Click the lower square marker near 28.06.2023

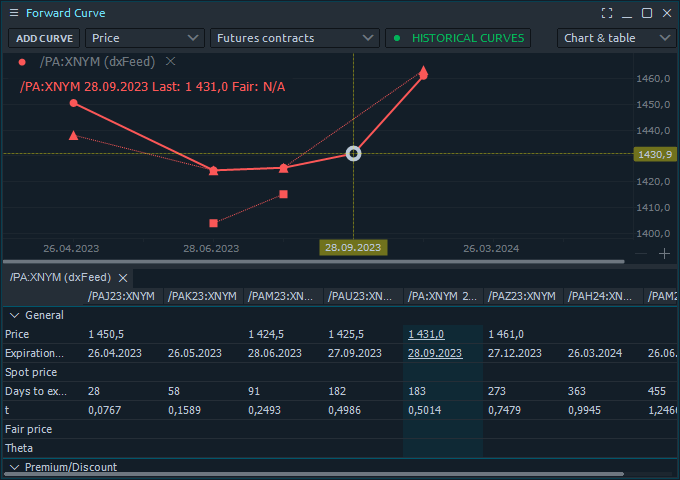coord(213,223)
